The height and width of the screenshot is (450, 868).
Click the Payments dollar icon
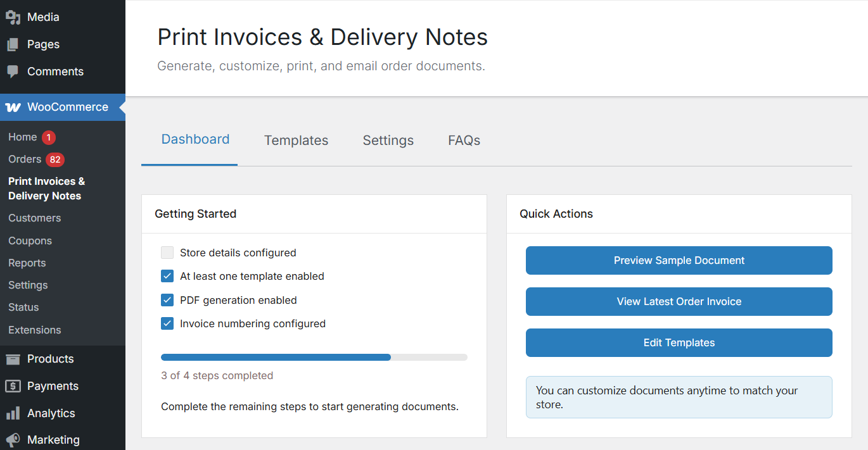coord(13,386)
